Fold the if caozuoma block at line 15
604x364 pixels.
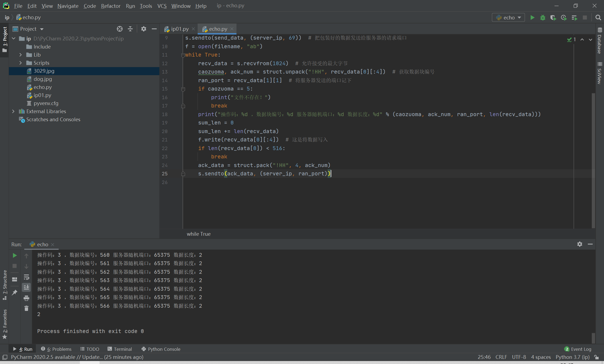tap(183, 89)
